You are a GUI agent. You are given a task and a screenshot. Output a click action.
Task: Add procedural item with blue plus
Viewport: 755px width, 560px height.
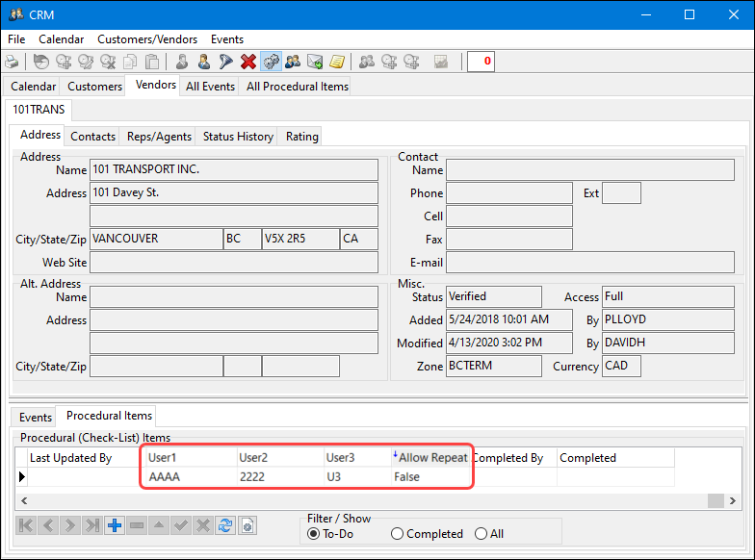point(115,525)
